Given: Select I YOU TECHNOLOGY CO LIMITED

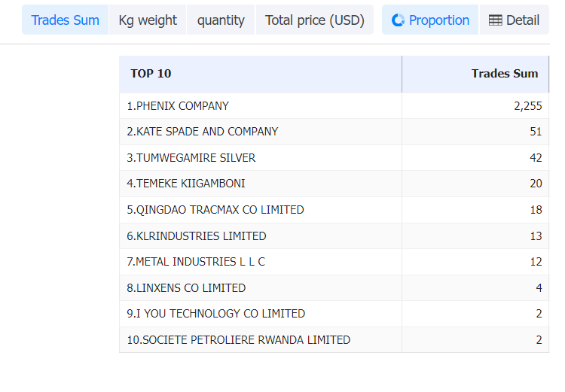Looking at the screenshot, I should click(x=216, y=314).
